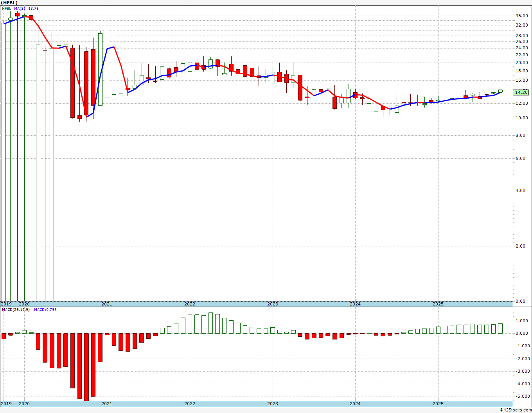
Task: Click the (HFBL) chart title
Action: tap(9, 3)
